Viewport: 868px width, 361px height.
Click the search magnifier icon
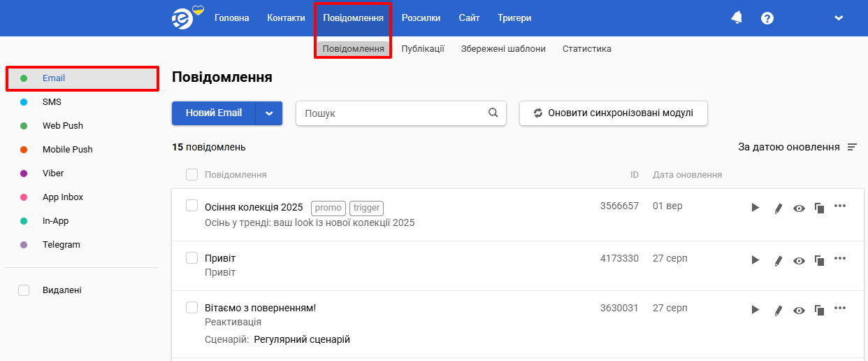[x=493, y=113]
